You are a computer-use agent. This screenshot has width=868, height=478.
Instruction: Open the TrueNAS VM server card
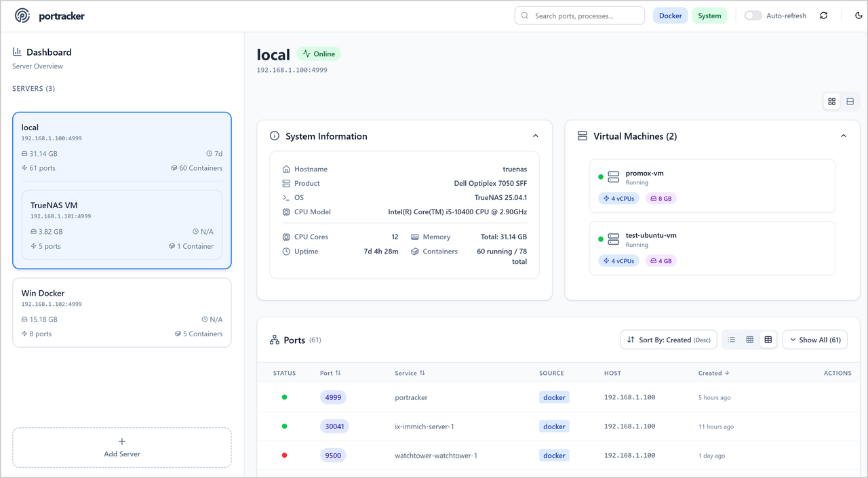pos(122,224)
